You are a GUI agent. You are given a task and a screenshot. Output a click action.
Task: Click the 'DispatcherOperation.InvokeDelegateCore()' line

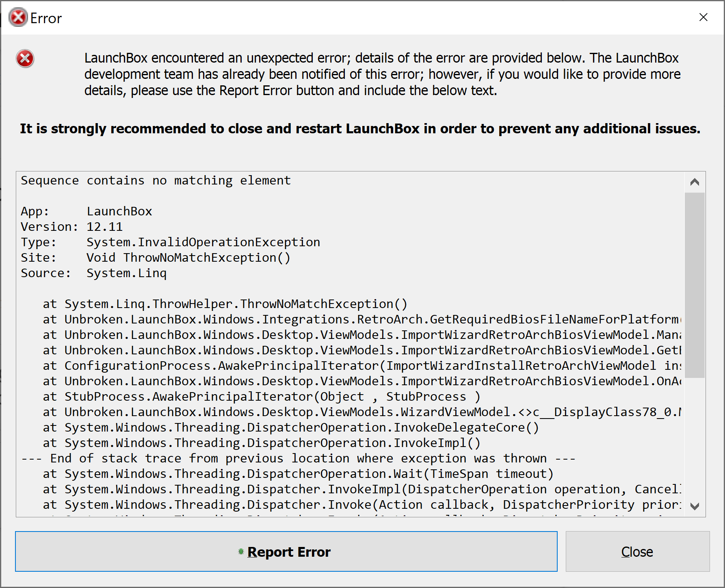coord(291,427)
